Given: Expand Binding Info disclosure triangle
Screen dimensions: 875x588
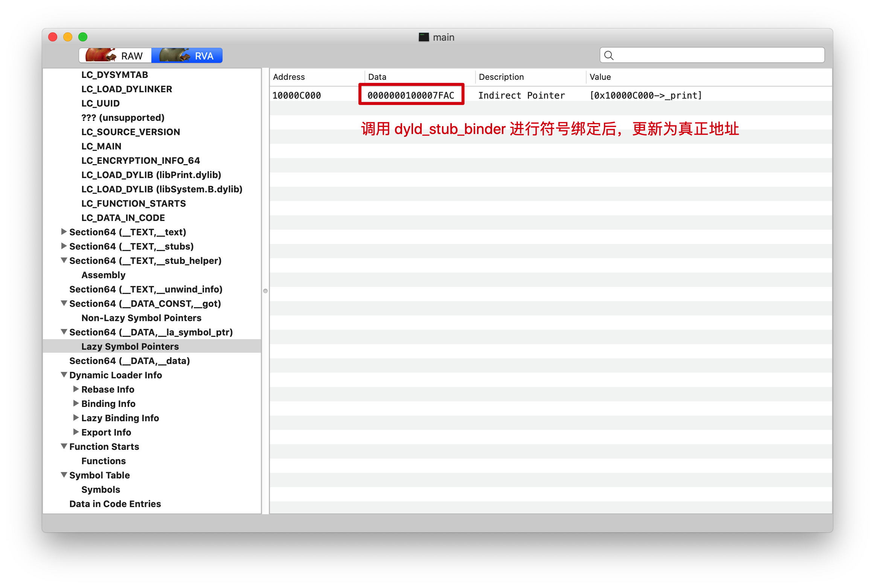Looking at the screenshot, I should (x=76, y=403).
